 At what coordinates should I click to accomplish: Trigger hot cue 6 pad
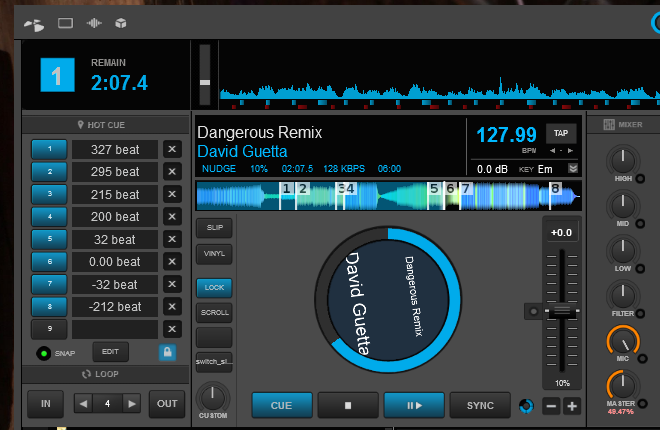pos(49,262)
